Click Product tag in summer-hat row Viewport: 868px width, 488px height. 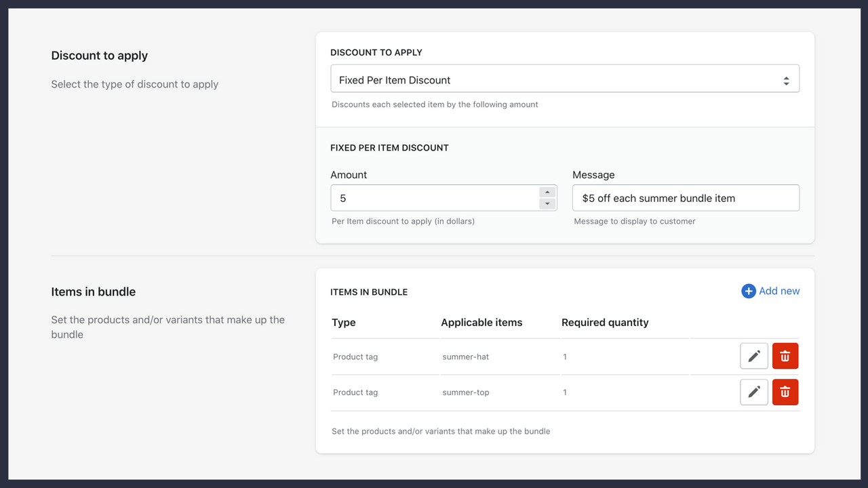[355, 357]
